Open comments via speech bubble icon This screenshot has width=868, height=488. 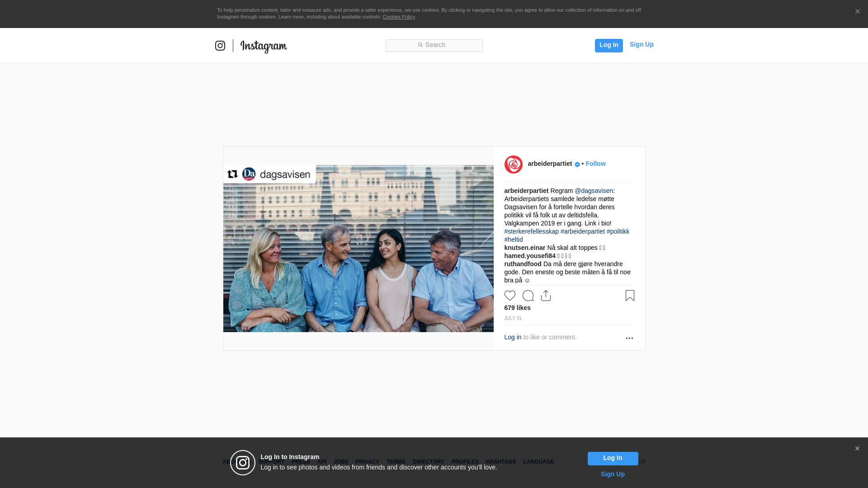528,296
